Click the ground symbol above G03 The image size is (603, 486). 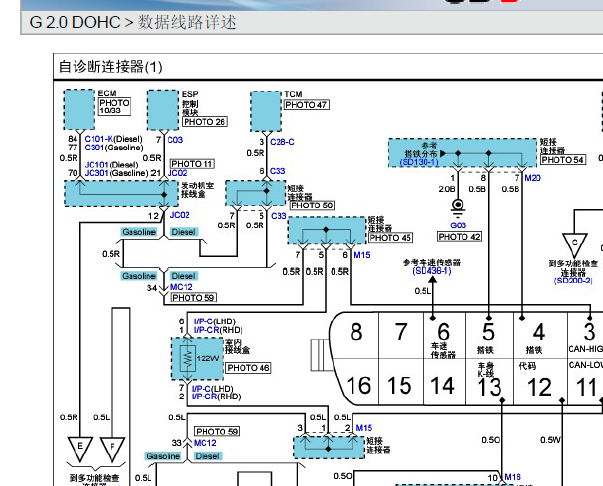coord(458,209)
